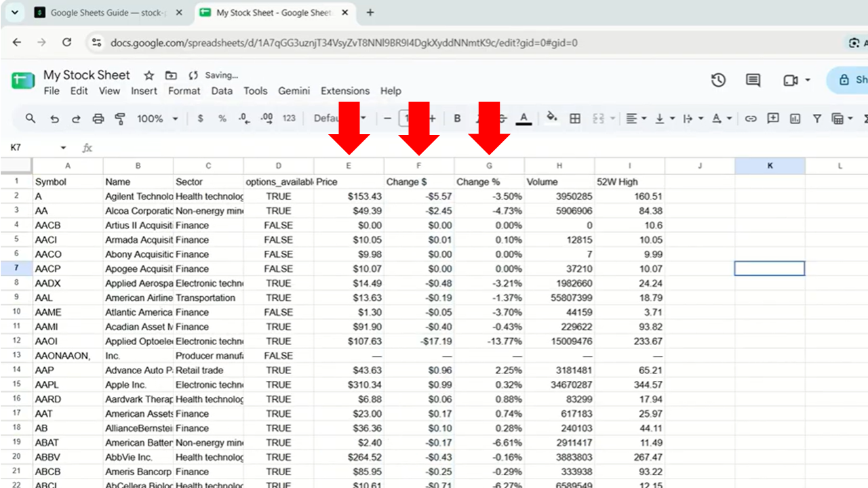
Task: Print the spreadsheet
Action: point(98,119)
